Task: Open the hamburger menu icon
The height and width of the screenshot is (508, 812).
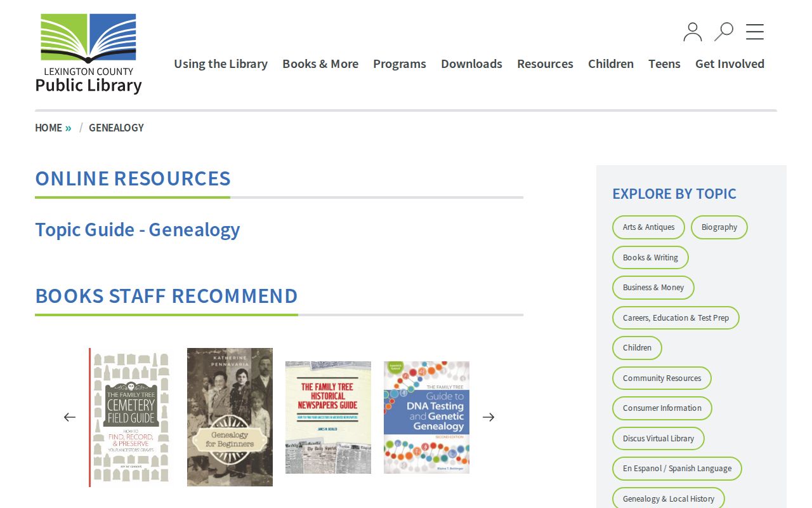Action: (x=755, y=32)
